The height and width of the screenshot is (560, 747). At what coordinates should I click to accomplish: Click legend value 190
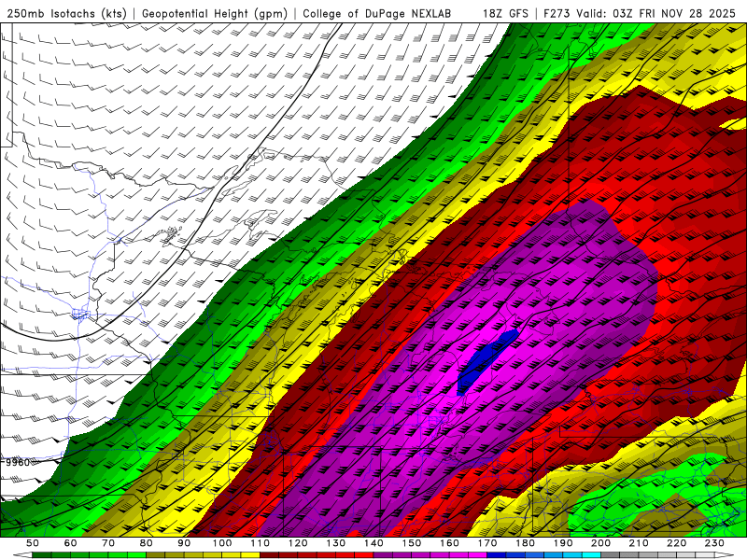(563, 543)
